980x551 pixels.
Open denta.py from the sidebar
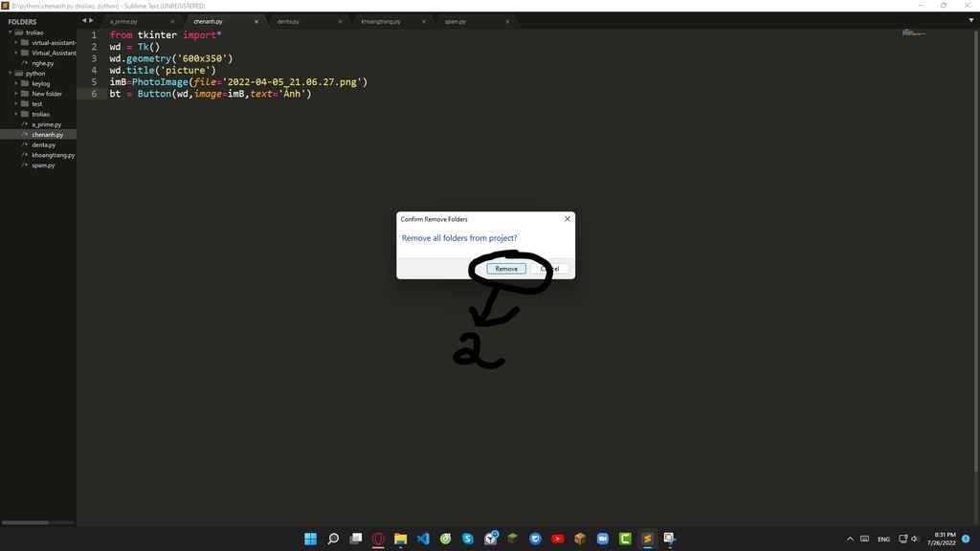tap(44, 145)
